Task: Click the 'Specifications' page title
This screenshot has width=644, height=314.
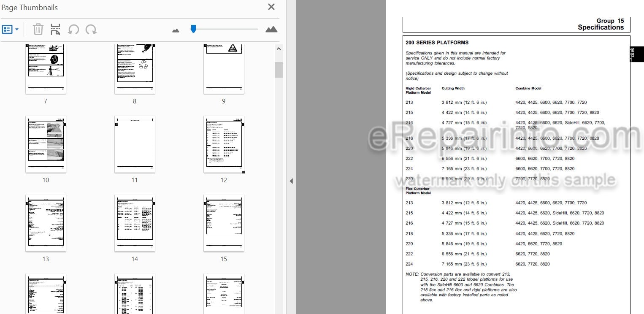Action: tap(601, 27)
